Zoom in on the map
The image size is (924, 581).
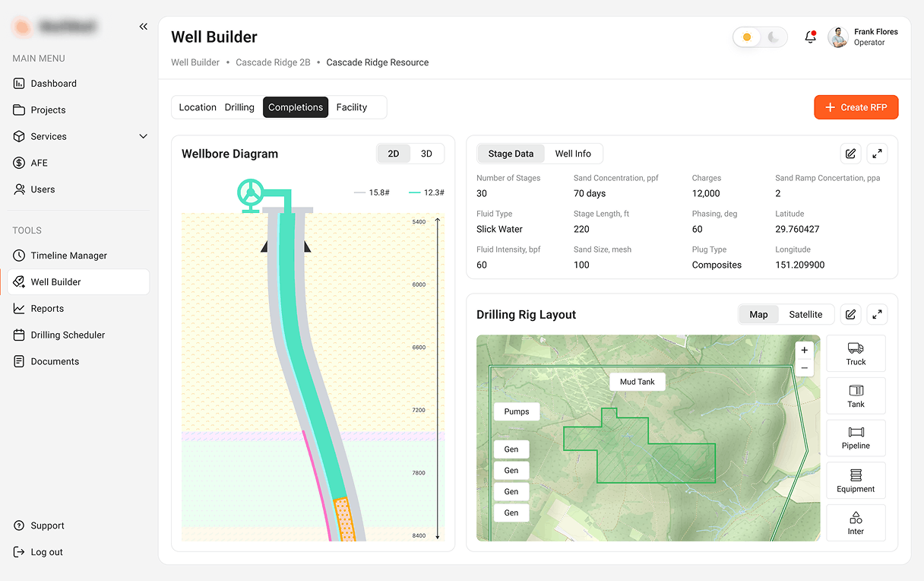point(804,351)
